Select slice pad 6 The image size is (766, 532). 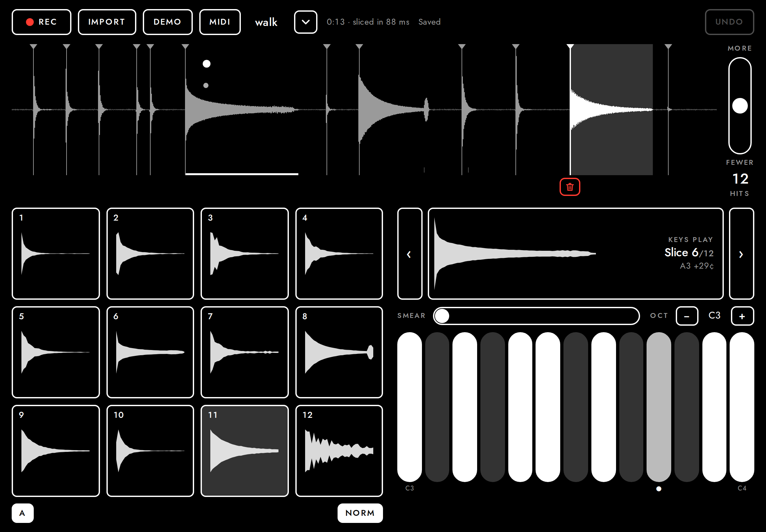[x=150, y=352]
